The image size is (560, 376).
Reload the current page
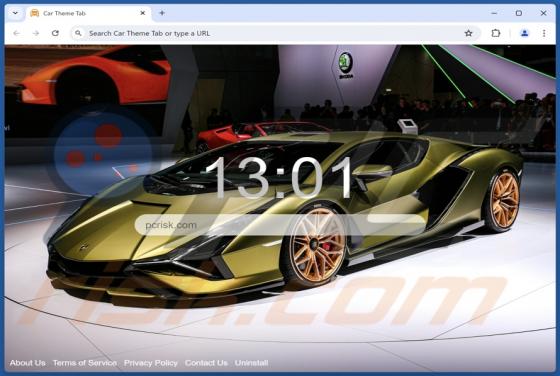coord(55,33)
